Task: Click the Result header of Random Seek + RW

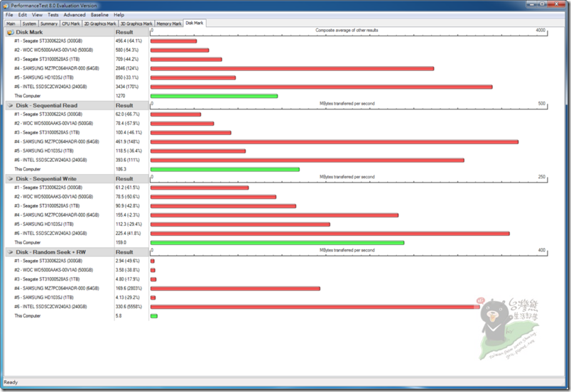Action: (x=124, y=252)
